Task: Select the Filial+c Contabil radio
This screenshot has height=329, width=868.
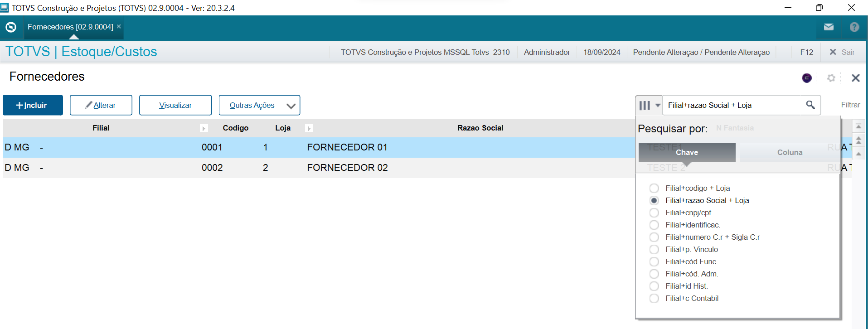Action: click(x=654, y=298)
